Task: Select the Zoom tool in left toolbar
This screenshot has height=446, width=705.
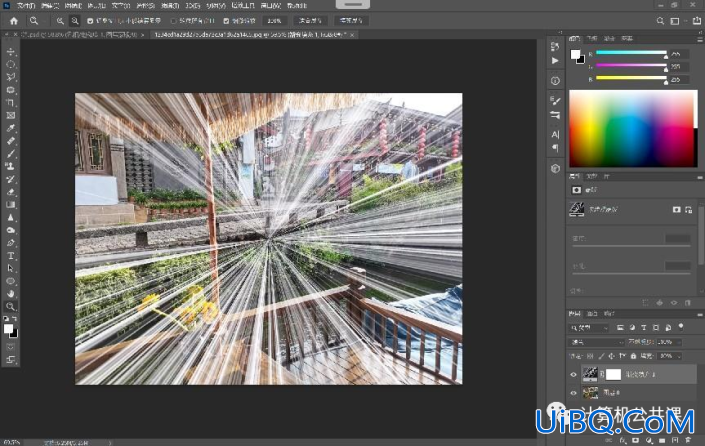Action: [10, 307]
